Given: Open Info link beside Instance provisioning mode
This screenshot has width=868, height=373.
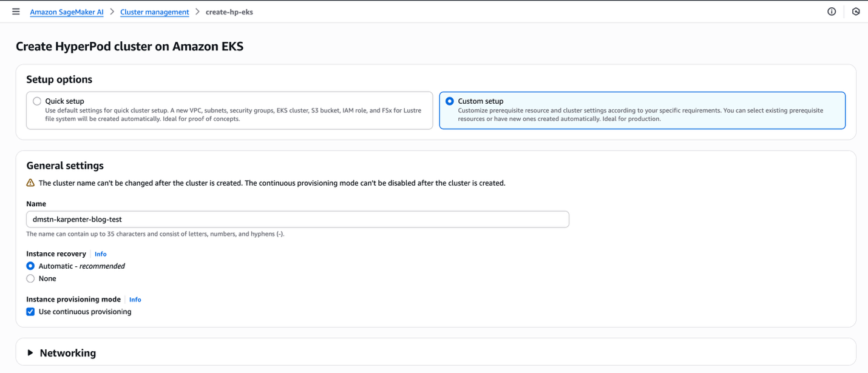Looking at the screenshot, I should point(135,300).
